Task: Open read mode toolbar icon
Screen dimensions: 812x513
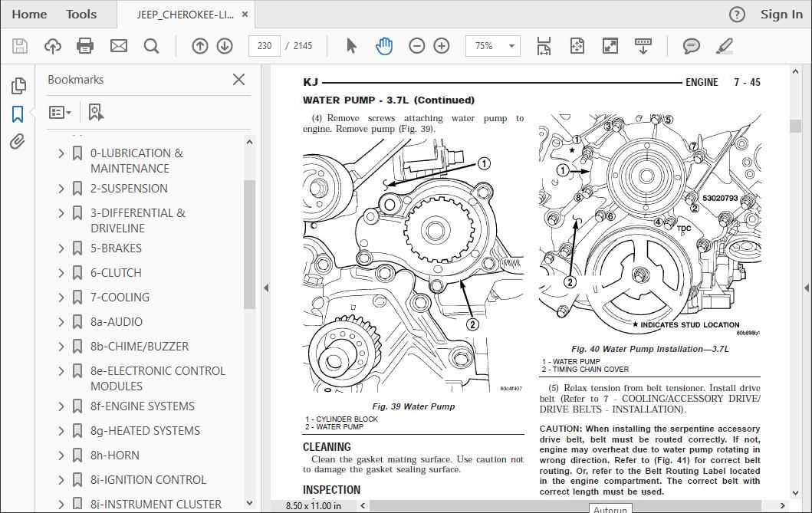Action: [x=643, y=46]
